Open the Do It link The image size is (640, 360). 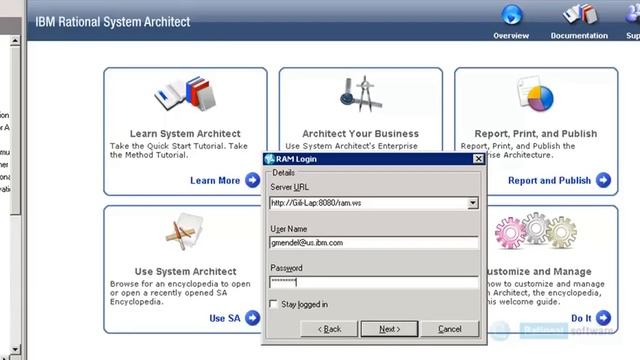(581, 318)
